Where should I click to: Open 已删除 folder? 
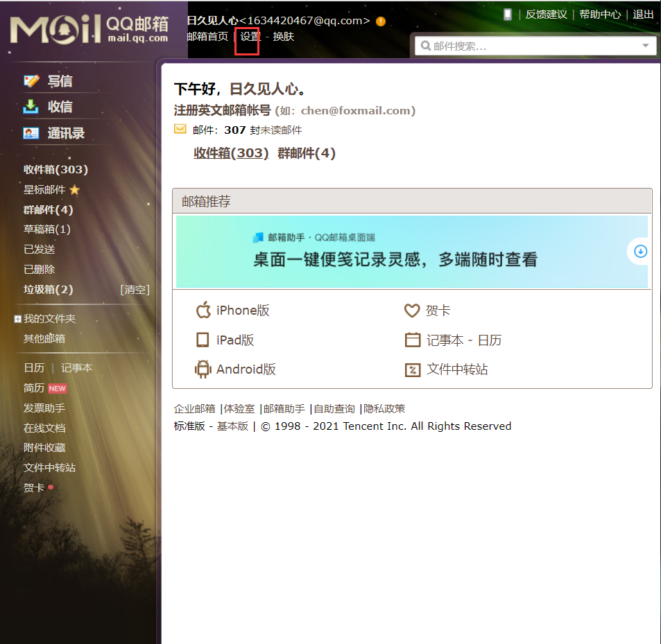click(x=40, y=269)
